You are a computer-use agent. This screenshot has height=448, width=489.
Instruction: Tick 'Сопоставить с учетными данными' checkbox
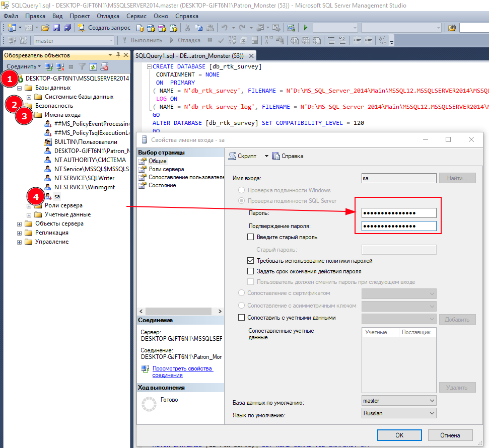241,317
